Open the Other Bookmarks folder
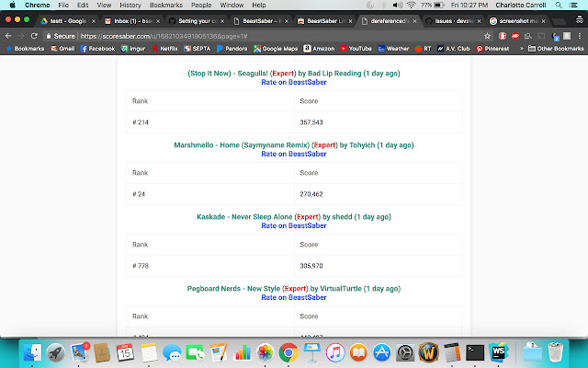This screenshot has width=588, height=368. 556,49
